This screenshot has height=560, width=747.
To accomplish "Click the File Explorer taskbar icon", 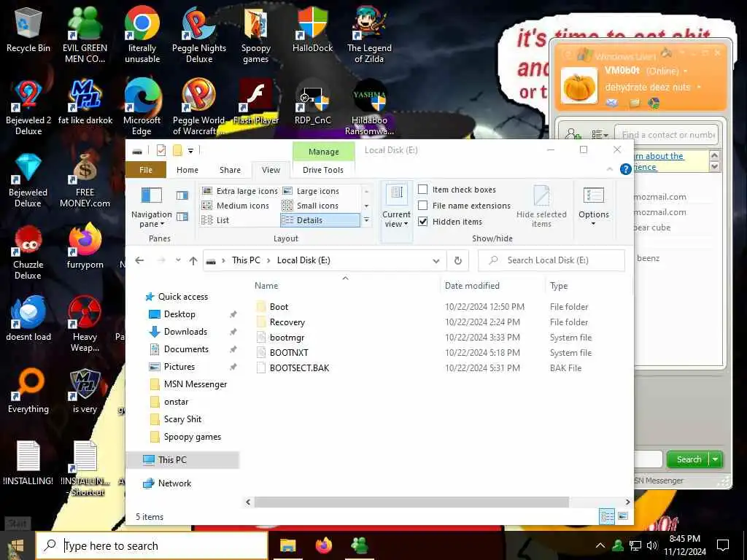I will 287,545.
